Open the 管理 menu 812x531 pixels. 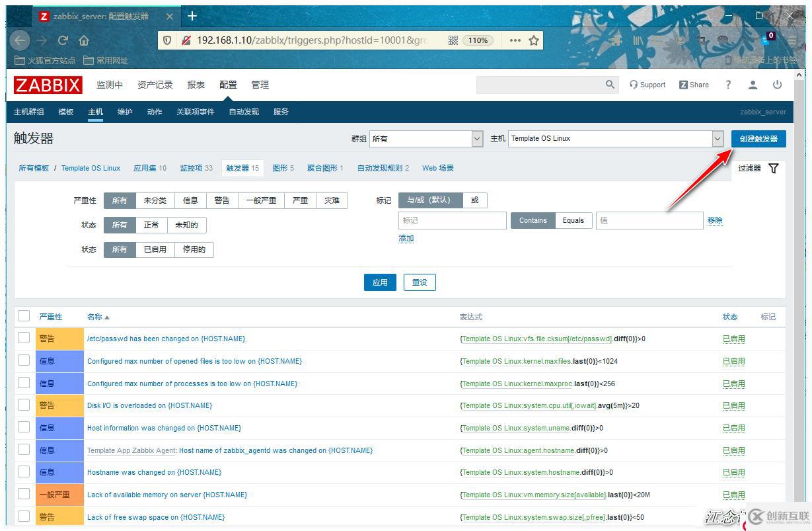(260, 85)
